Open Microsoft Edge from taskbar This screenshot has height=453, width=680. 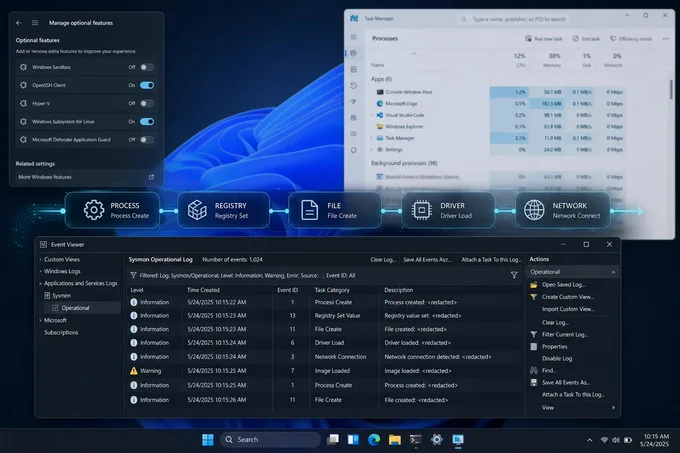click(x=374, y=440)
